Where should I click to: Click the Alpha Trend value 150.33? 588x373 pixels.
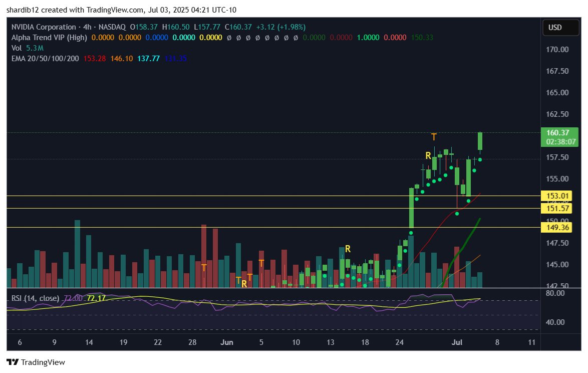point(422,38)
